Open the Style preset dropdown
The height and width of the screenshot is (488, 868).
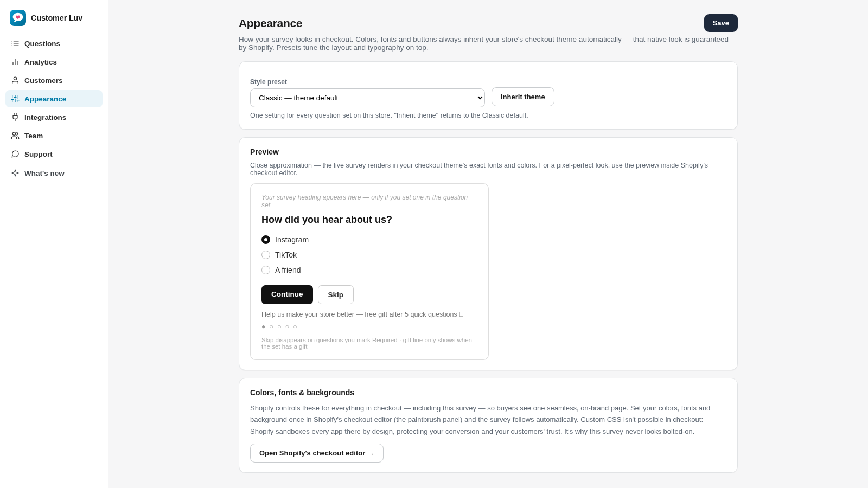click(x=367, y=98)
